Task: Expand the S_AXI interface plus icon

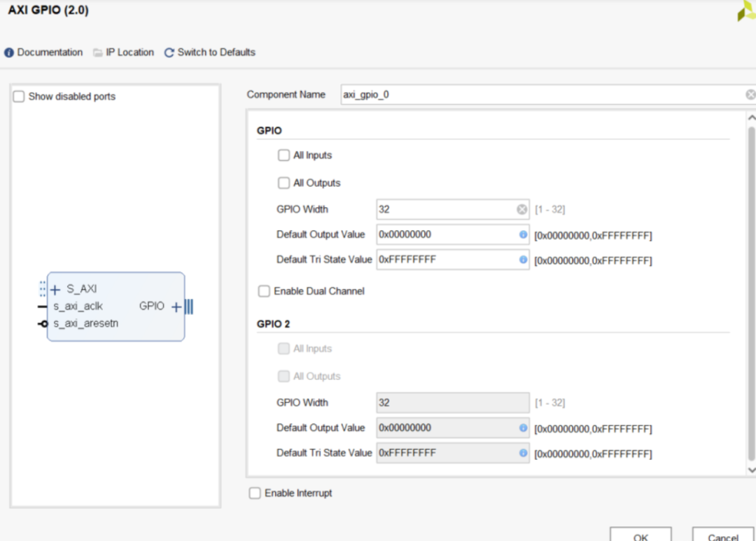Action: 55,289
